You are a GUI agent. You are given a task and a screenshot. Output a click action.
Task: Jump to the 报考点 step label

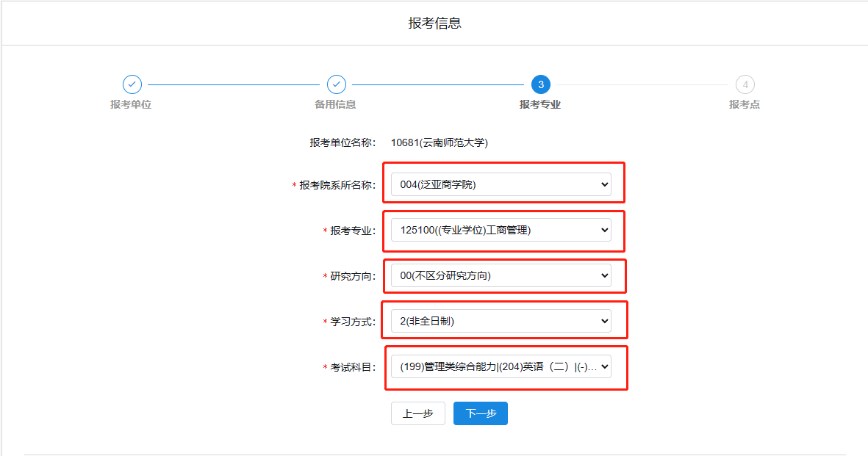pos(744,104)
